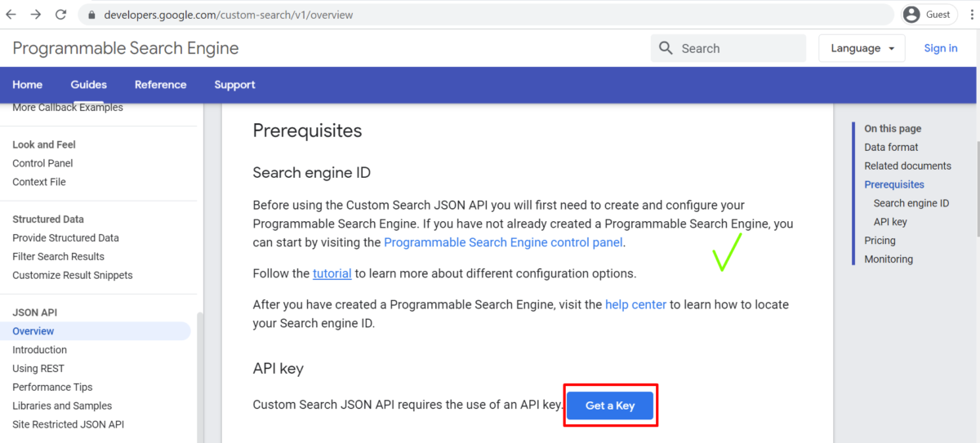Click the magnifier icon in Search box
The width and height of the screenshot is (980, 443).
pos(666,48)
